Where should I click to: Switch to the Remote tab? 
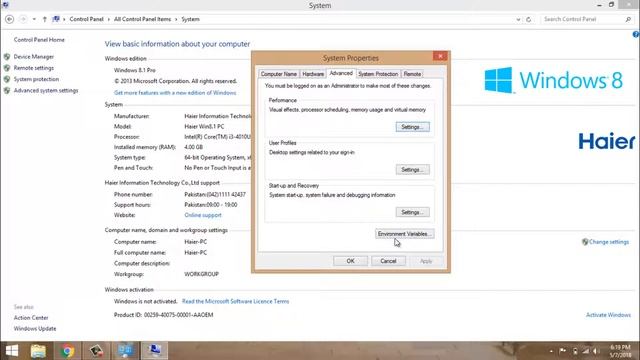[412, 74]
